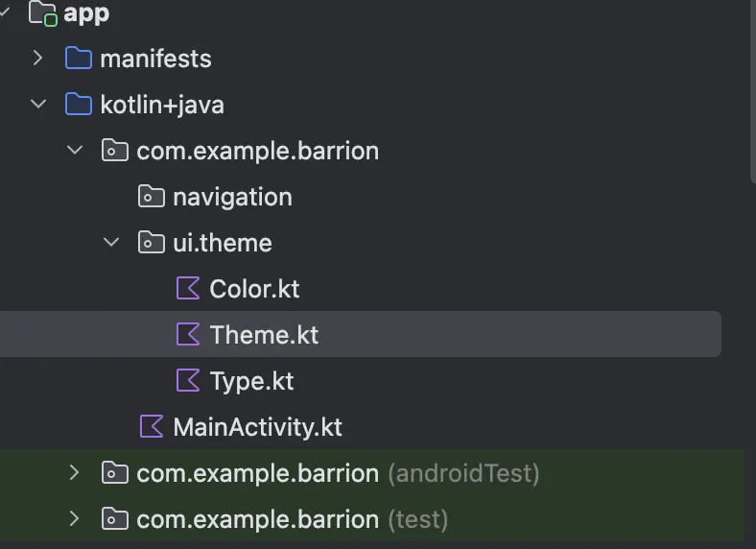Collapse the kotlin+java folder

pos(38,105)
